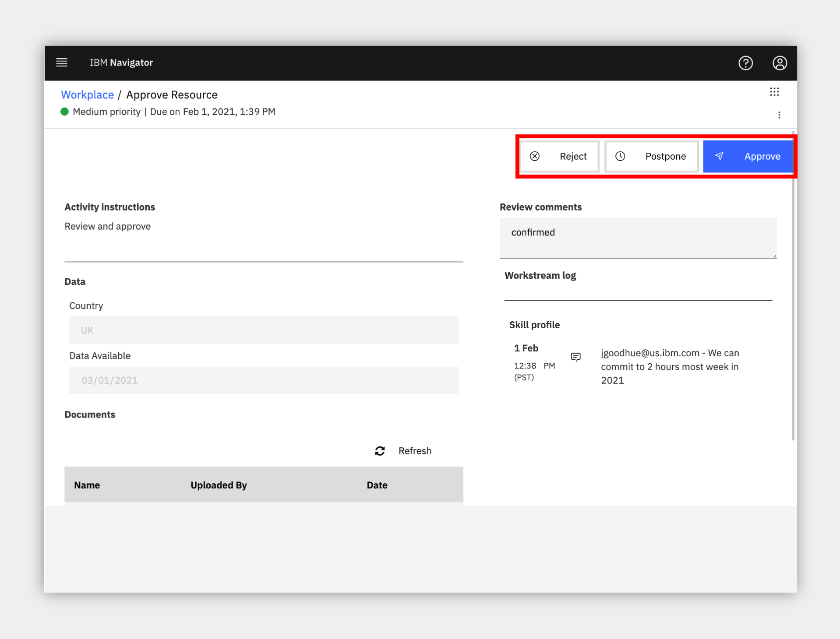Click the Refresh documents icon

coord(380,451)
